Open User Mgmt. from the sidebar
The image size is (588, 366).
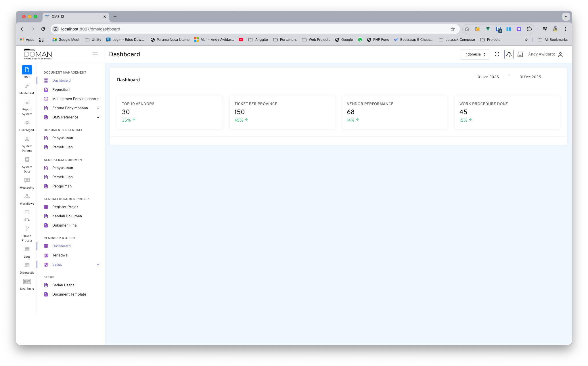tap(27, 122)
